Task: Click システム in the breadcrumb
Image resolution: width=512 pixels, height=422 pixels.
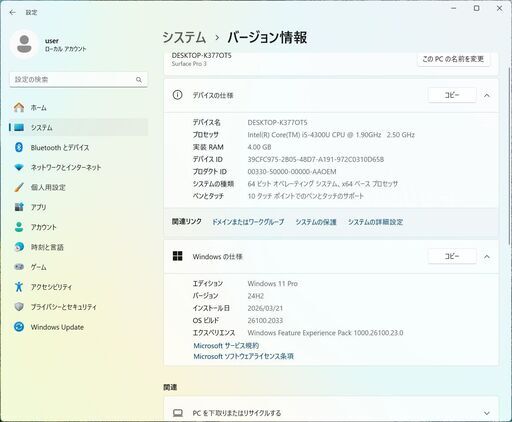Action: [184, 37]
